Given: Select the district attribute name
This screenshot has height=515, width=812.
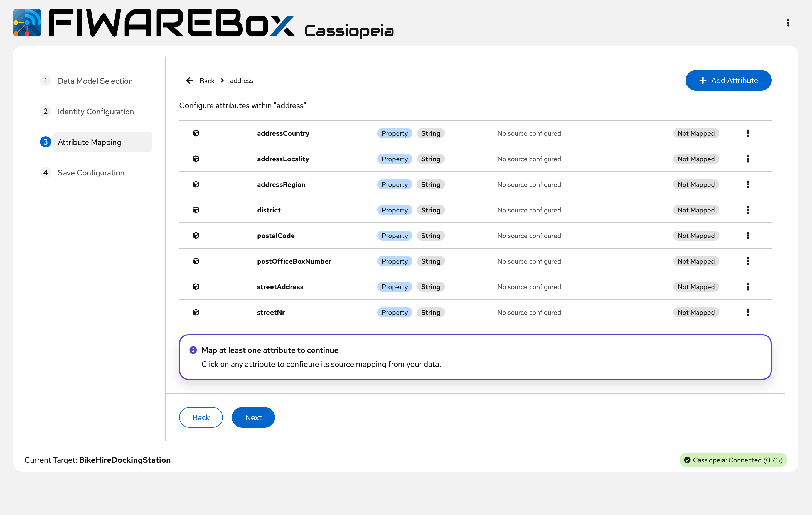Looking at the screenshot, I should 269,210.
